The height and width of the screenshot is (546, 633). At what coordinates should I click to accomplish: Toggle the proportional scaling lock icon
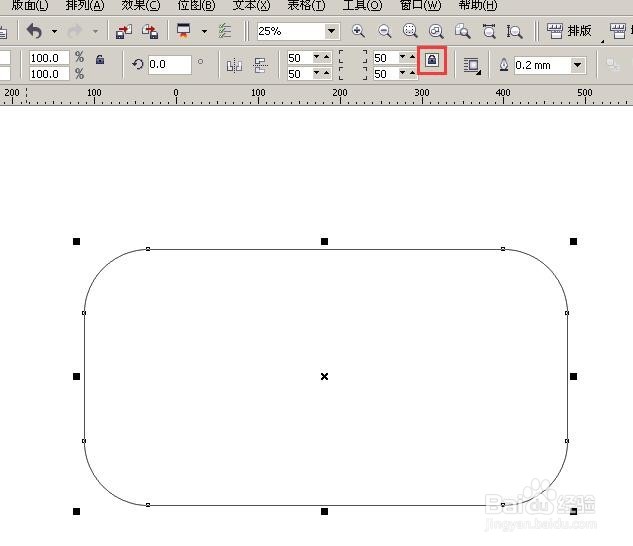click(100, 60)
